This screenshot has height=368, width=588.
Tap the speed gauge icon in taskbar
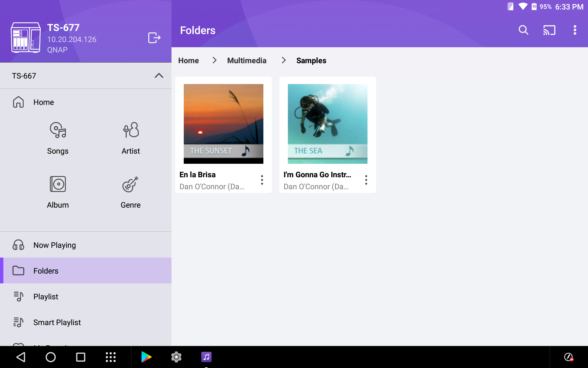pos(569,357)
